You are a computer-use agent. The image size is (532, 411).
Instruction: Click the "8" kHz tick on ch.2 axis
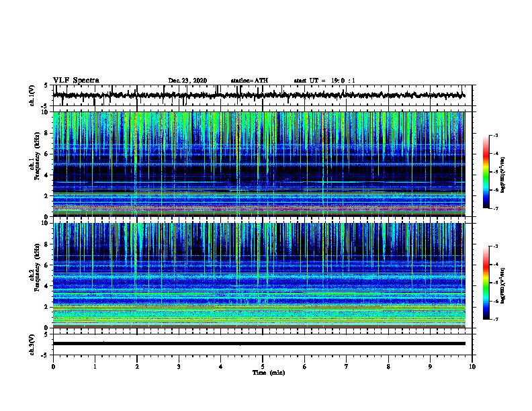[x=46, y=244]
